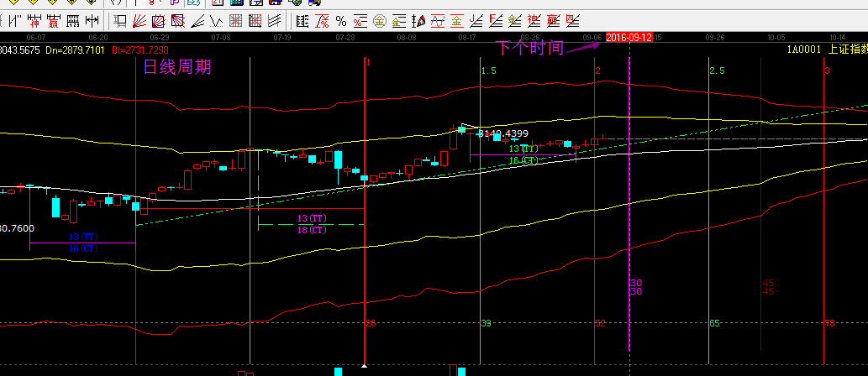Click the 06-20 date axis label

tap(97, 38)
